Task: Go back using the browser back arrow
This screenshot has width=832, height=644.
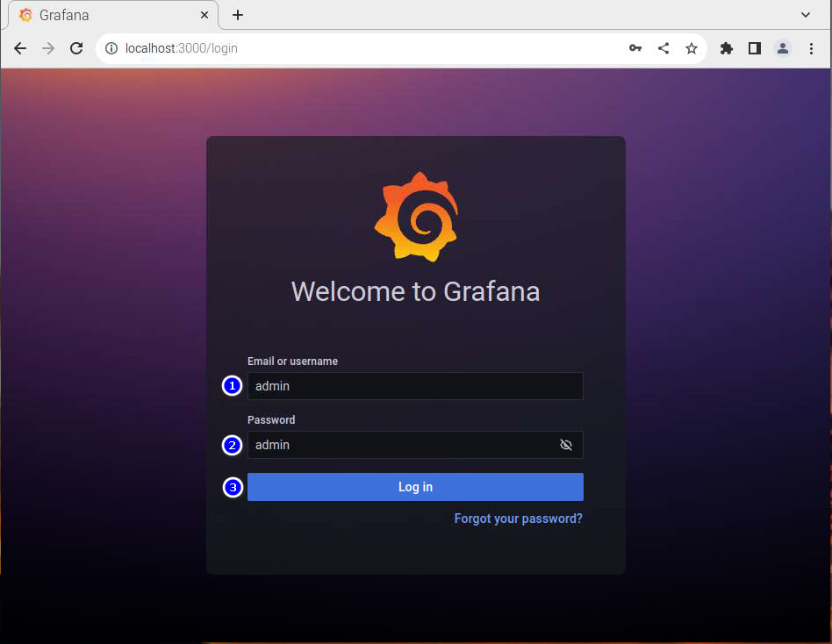Action: pyautogui.click(x=20, y=48)
